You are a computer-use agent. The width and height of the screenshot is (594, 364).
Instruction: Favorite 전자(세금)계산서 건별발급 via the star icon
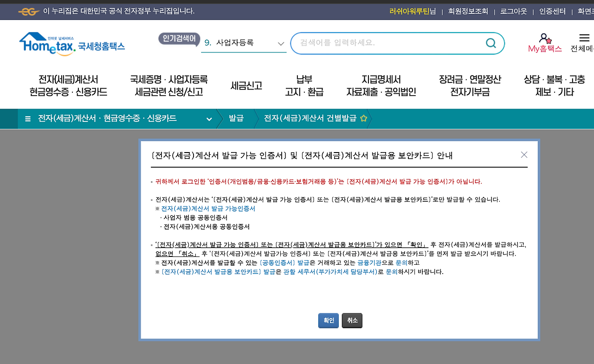(363, 118)
